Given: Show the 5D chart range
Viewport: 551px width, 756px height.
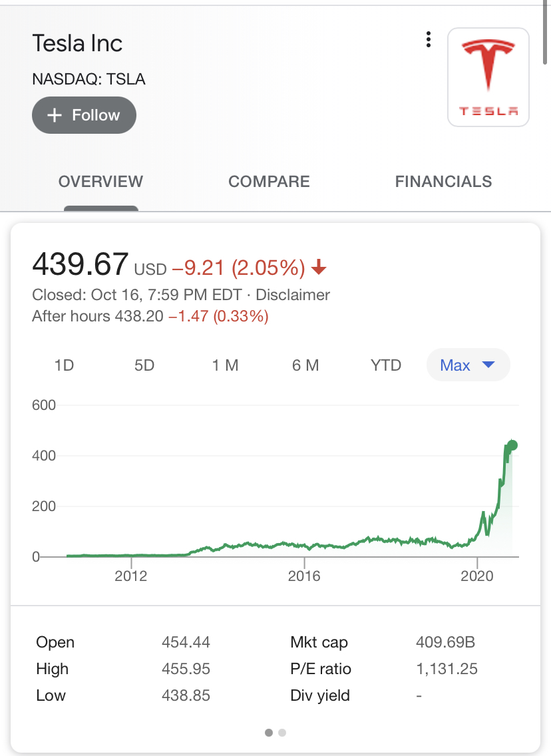Looking at the screenshot, I should click(144, 365).
